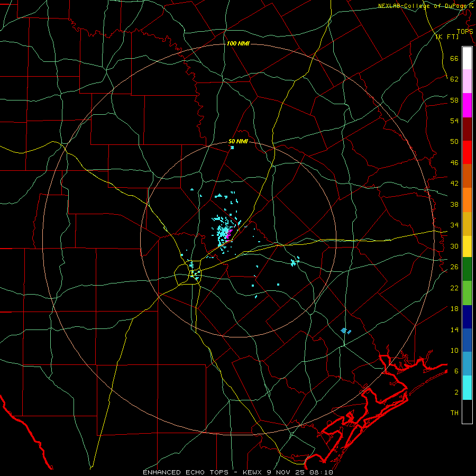Click the legend value "30"
476x476 pixels.
click(454, 246)
